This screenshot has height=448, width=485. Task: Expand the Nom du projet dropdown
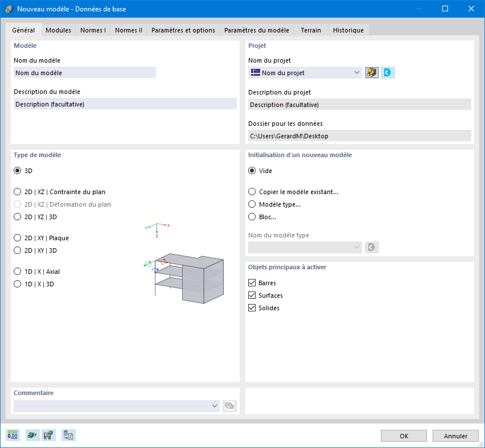click(357, 73)
